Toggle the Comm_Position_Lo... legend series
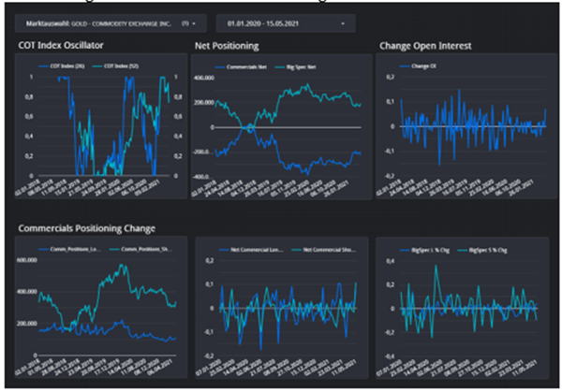 point(69,249)
